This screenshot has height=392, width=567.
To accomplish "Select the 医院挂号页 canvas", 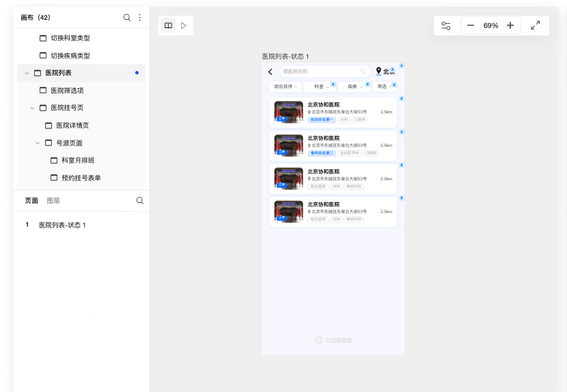I will click(x=67, y=108).
